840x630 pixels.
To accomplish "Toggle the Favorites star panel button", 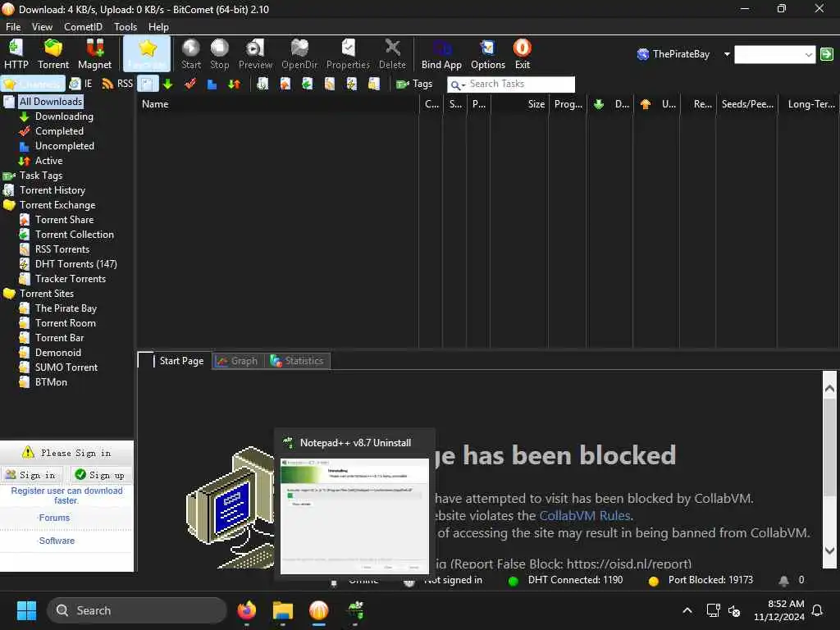I will coord(147,54).
